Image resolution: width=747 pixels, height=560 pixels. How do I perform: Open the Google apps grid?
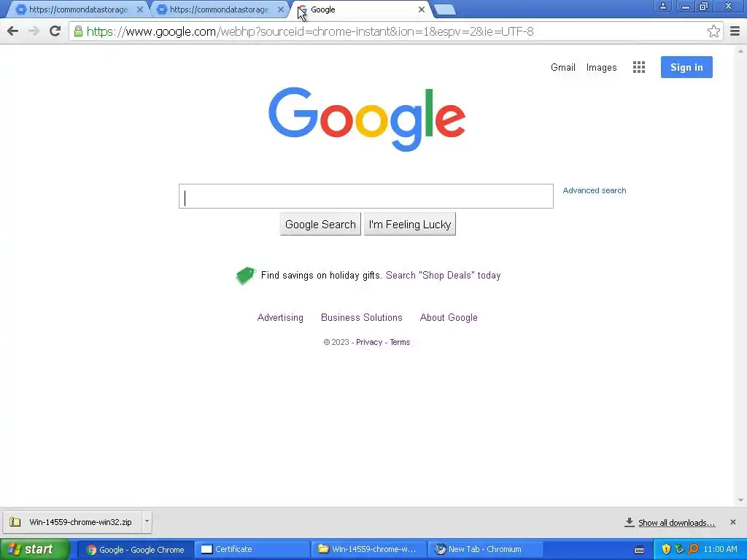(x=639, y=67)
